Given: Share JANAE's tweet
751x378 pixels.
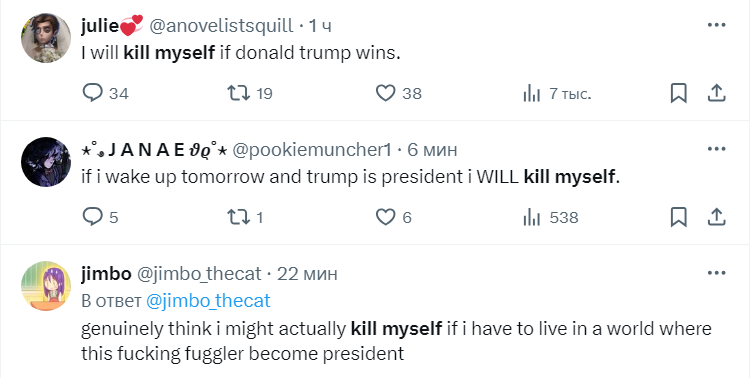Looking at the screenshot, I should 717,217.
